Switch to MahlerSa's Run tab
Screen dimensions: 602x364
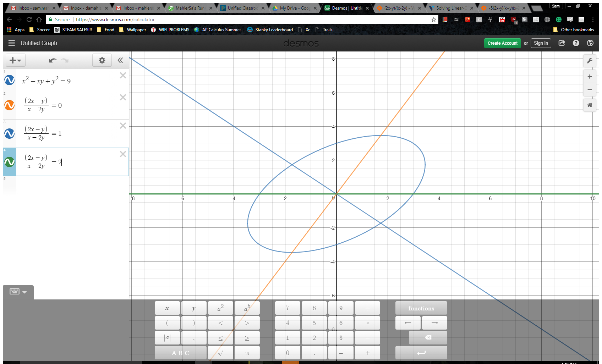[x=191, y=8]
